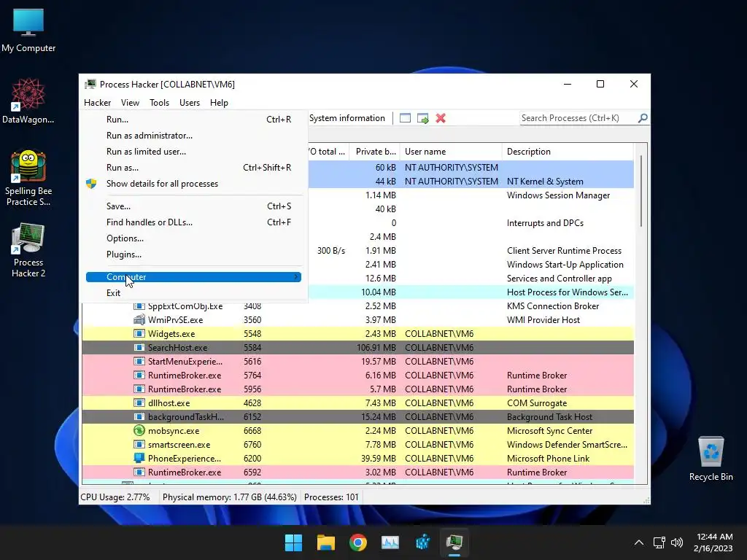
Task: Select the SppExtComObj.Exe process row
Action: 357,306
